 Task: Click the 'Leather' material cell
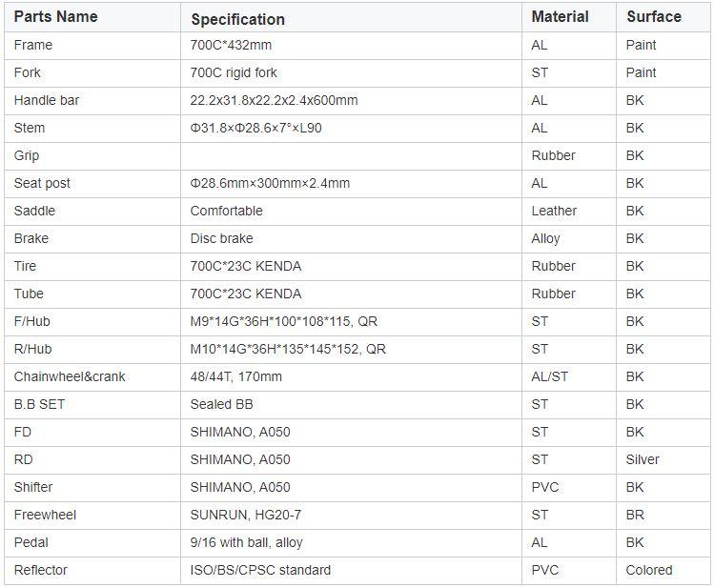(554, 211)
